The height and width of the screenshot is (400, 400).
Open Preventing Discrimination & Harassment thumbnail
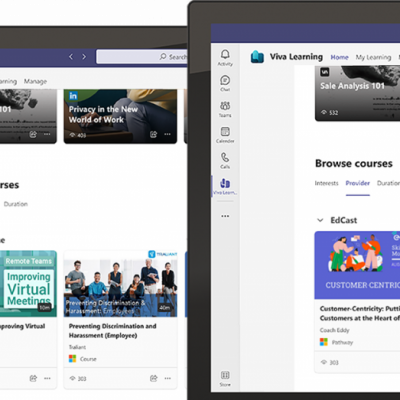[120, 284]
